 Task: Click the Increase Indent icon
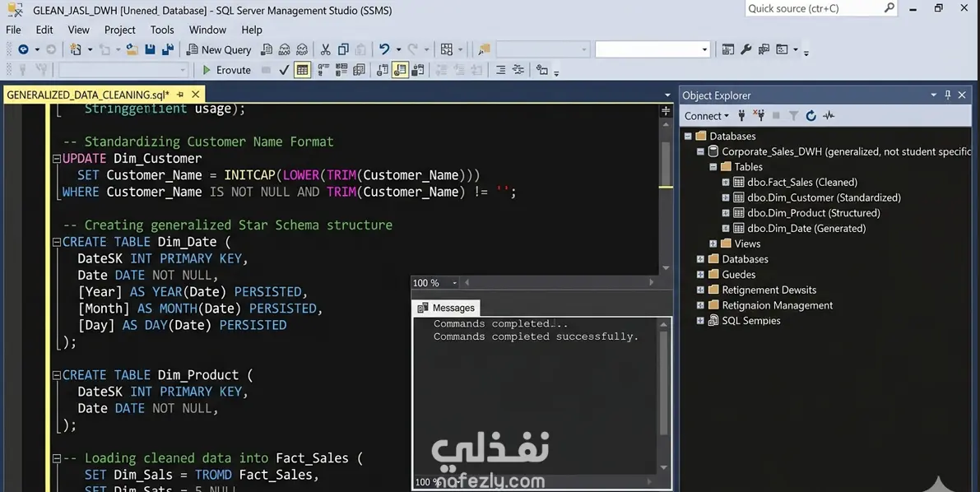[x=500, y=70]
